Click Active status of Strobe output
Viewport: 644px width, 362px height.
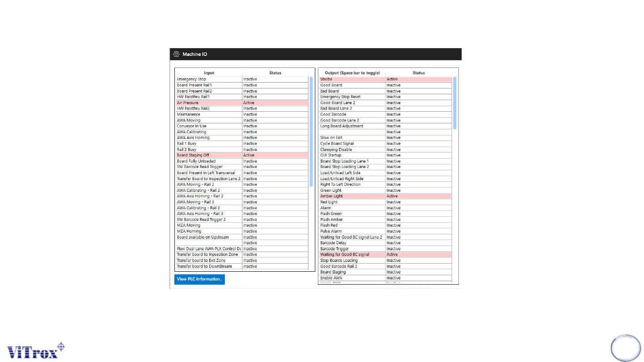point(392,79)
